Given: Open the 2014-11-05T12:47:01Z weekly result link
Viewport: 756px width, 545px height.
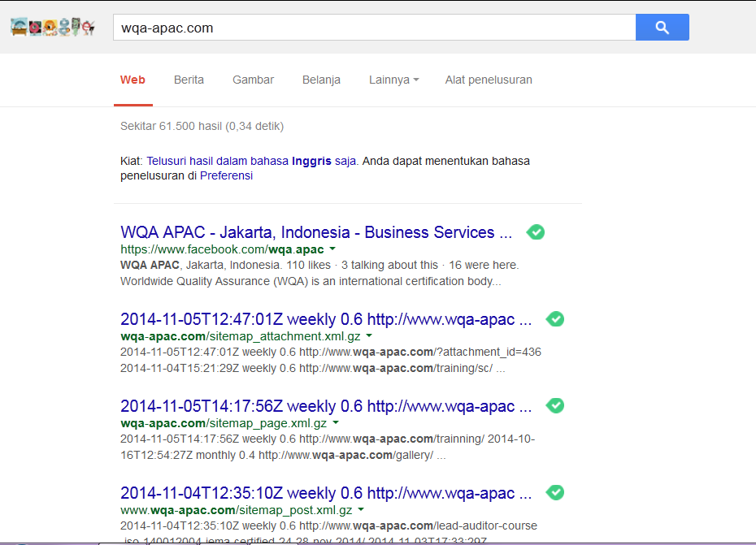Looking at the screenshot, I should 326,319.
